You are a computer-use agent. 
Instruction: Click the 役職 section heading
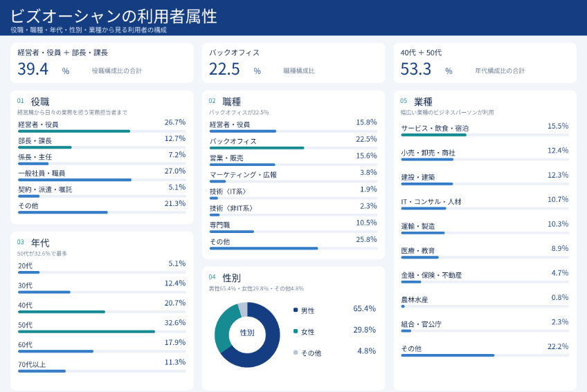coord(40,102)
